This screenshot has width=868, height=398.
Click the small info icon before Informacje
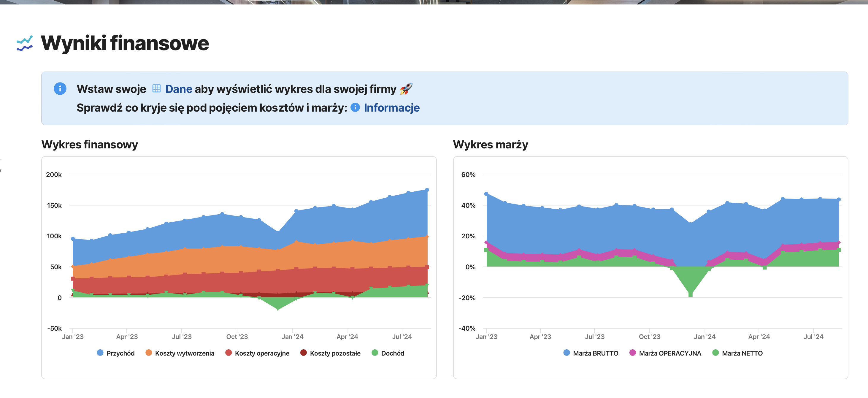356,108
